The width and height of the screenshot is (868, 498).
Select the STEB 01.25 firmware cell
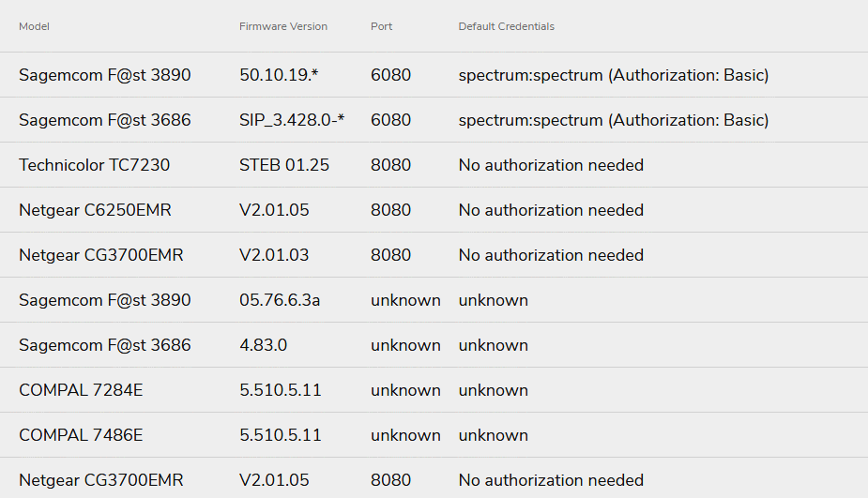tap(284, 165)
